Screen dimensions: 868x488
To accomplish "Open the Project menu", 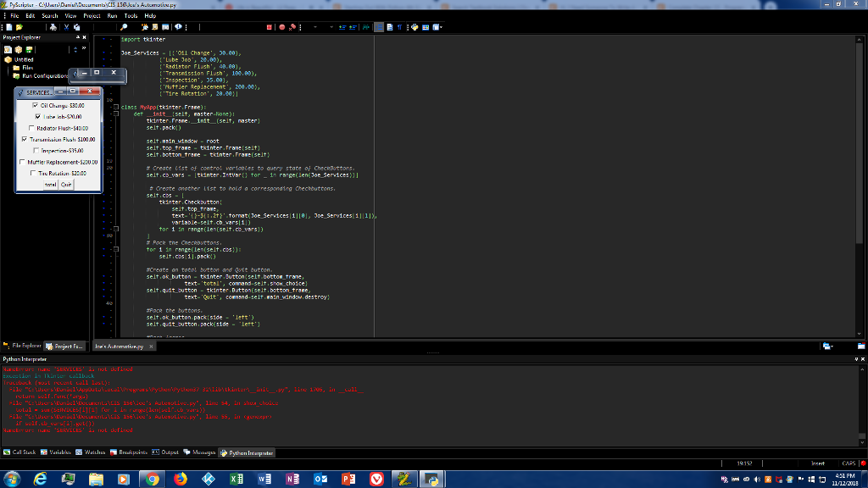I will [92, 14].
